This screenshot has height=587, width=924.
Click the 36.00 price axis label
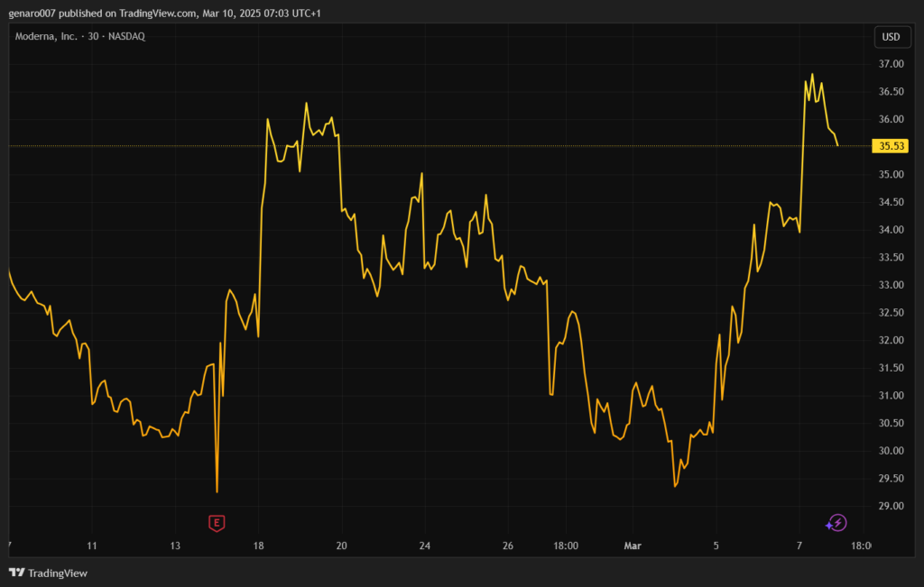point(890,119)
